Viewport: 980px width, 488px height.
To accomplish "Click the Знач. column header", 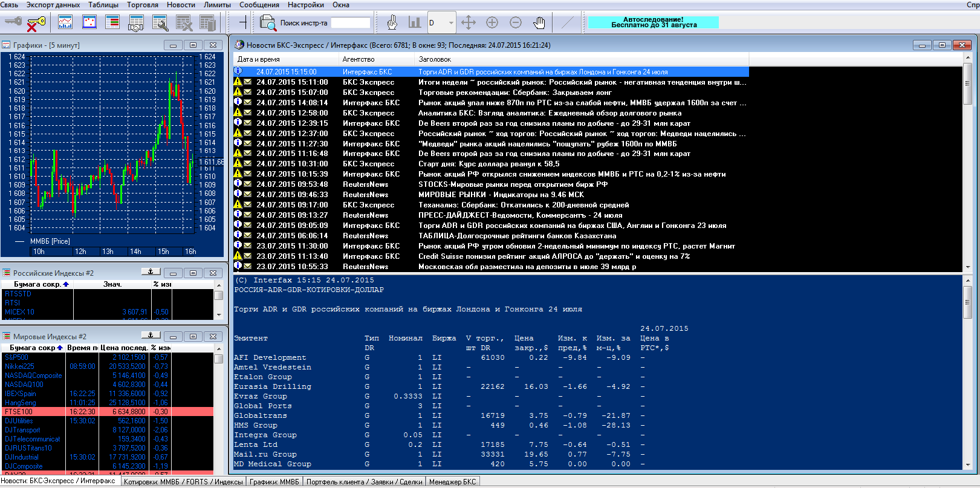I will 112,284.
